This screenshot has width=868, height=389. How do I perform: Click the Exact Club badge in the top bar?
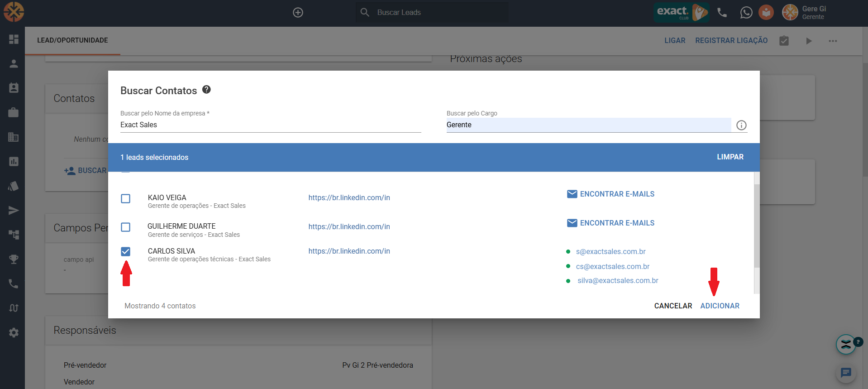click(681, 12)
